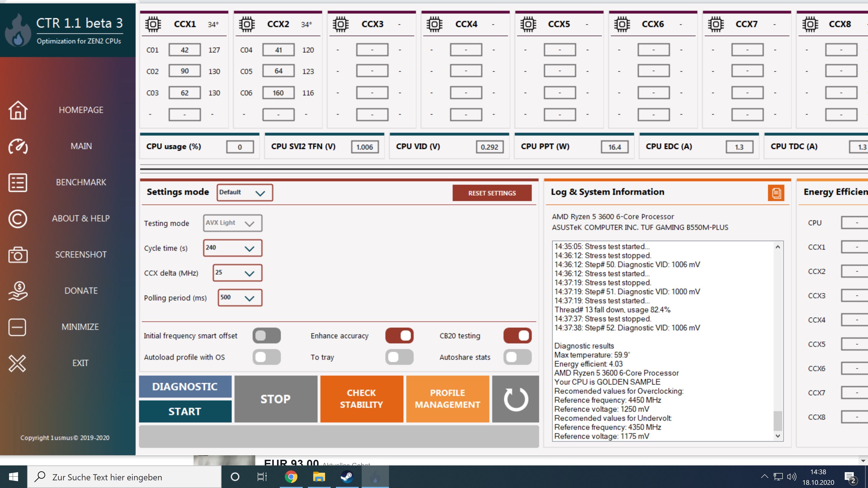
Task: Click the DIAGNOSTIC button
Action: [185, 387]
